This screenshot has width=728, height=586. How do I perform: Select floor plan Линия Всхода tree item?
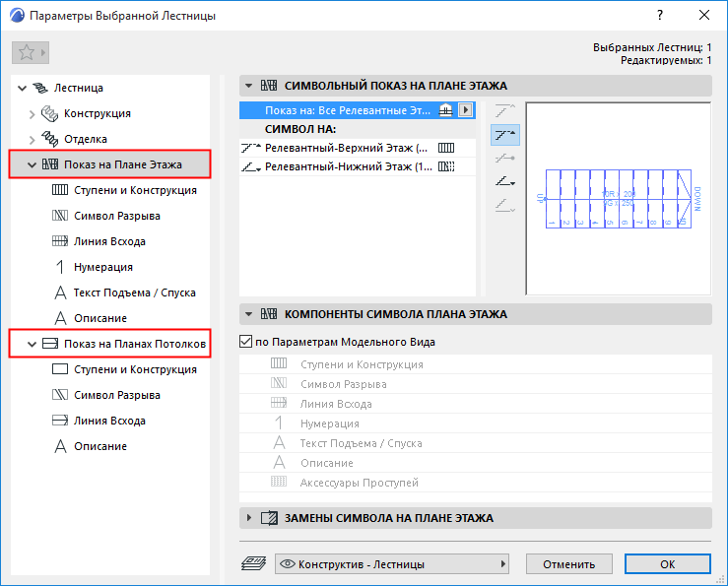[109, 241]
